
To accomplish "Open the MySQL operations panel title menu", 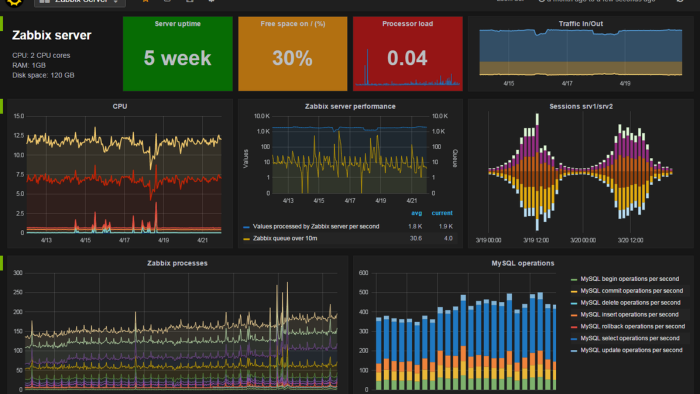I will pos(523,263).
